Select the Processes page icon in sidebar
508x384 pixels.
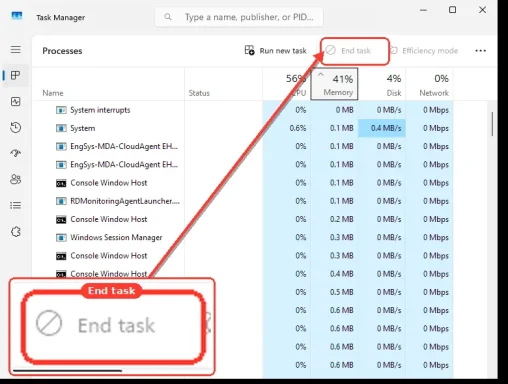coord(15,75)
